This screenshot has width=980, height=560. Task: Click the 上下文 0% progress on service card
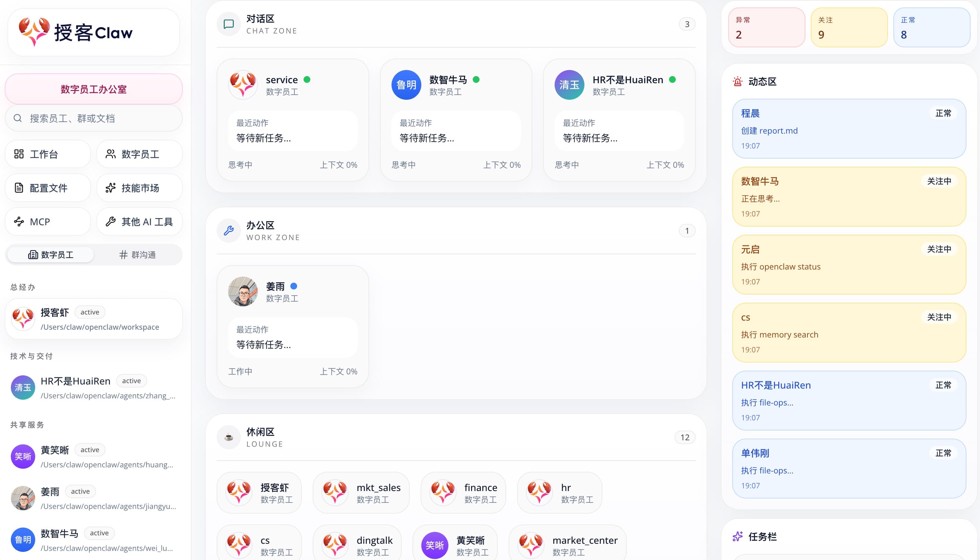coord(338,165)
